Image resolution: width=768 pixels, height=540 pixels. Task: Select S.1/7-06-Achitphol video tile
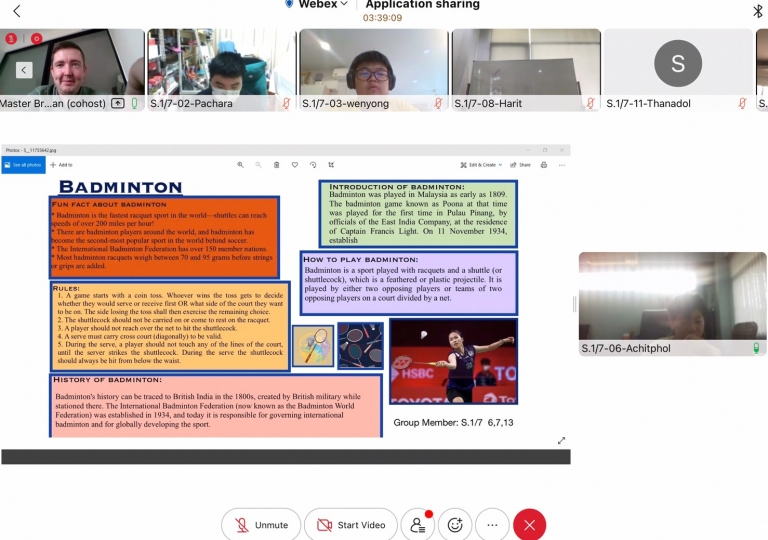672,304
